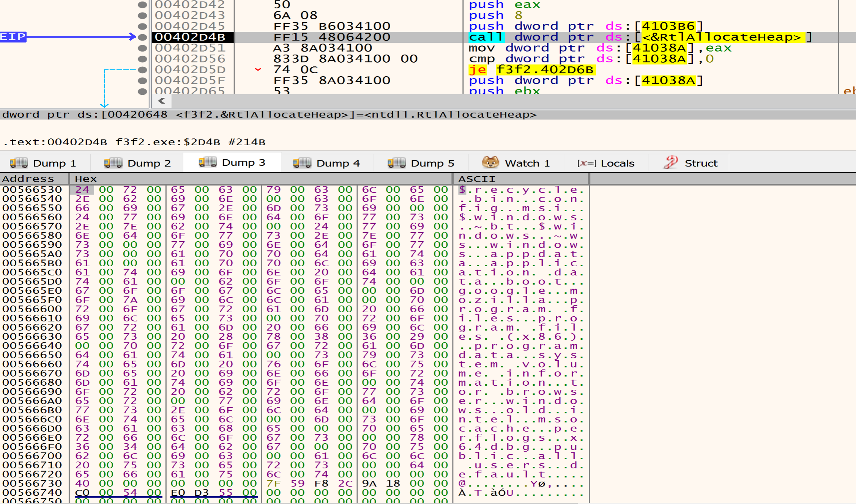Click the Hex column header
Image resolution: width=856 pixels, height=504 pixels.
click(86, 179)
